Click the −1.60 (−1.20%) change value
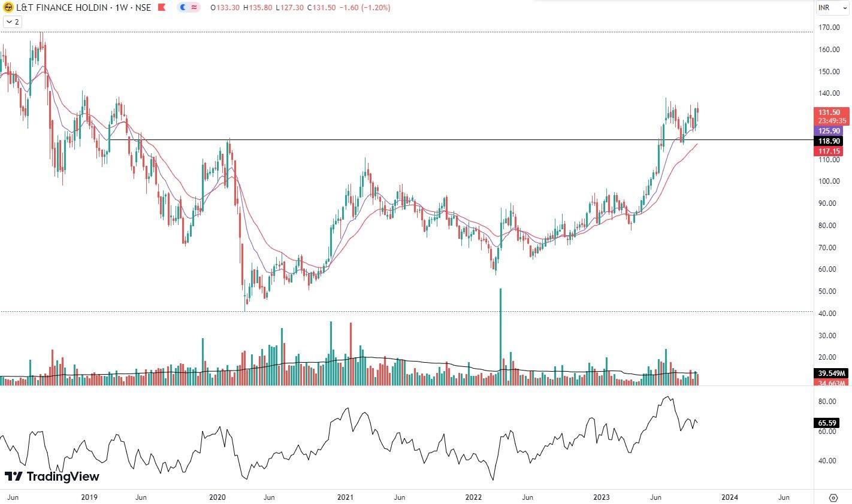Image resolution: width=852 pixels, height=504 pixels. (x=364, y=8)
